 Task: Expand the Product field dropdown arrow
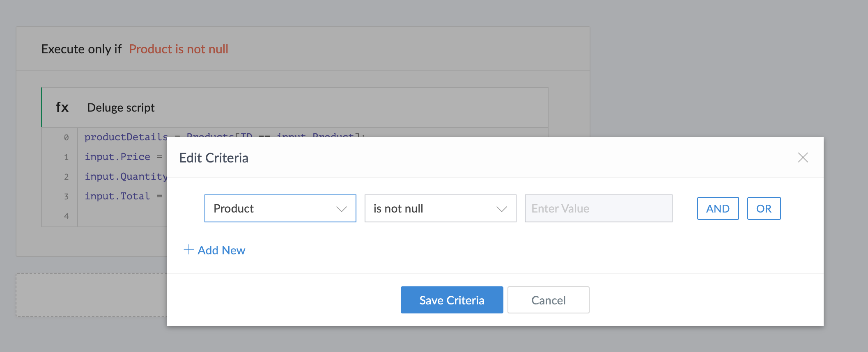tap(341, 209)
